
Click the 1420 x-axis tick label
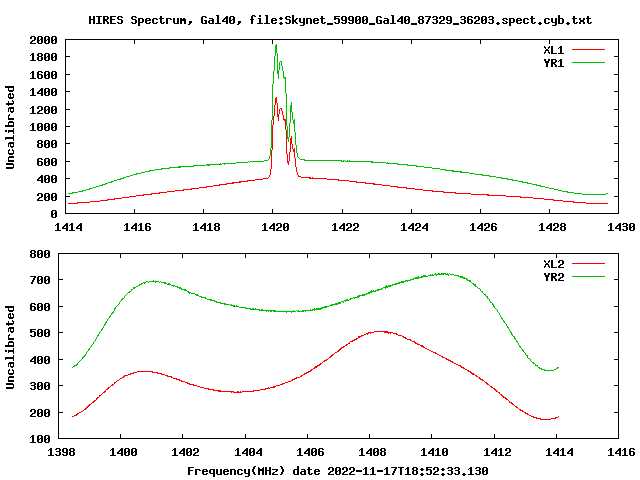tap(275, 227)
